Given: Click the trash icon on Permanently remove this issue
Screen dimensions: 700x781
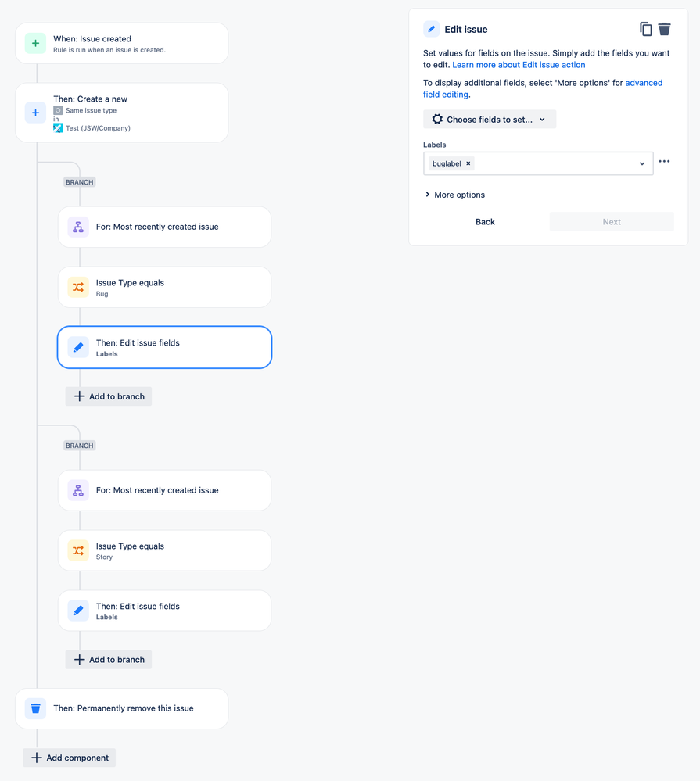Looking at the screenshot, I should tap(35, 708).
